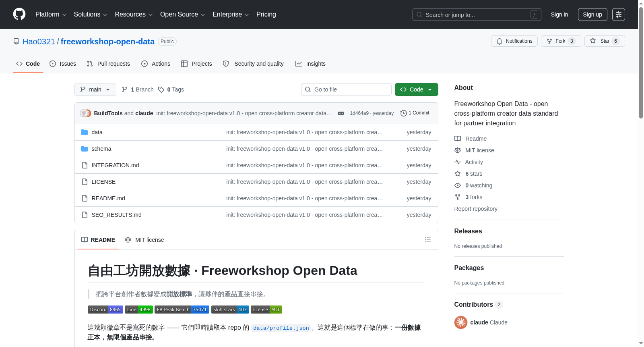Click the MIT license scale icon in About
Image resolution: width=644 pixels, height=347 pixels.
click(x=458, y=150)
